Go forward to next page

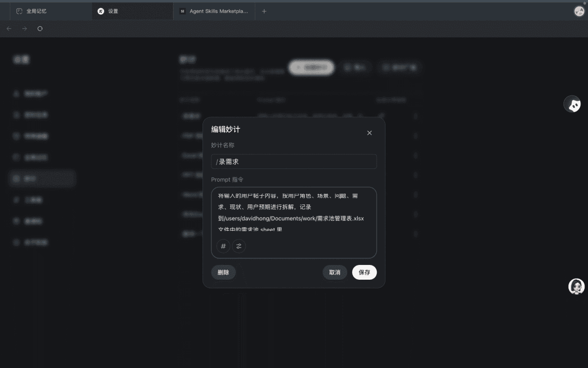click(24, 28)
